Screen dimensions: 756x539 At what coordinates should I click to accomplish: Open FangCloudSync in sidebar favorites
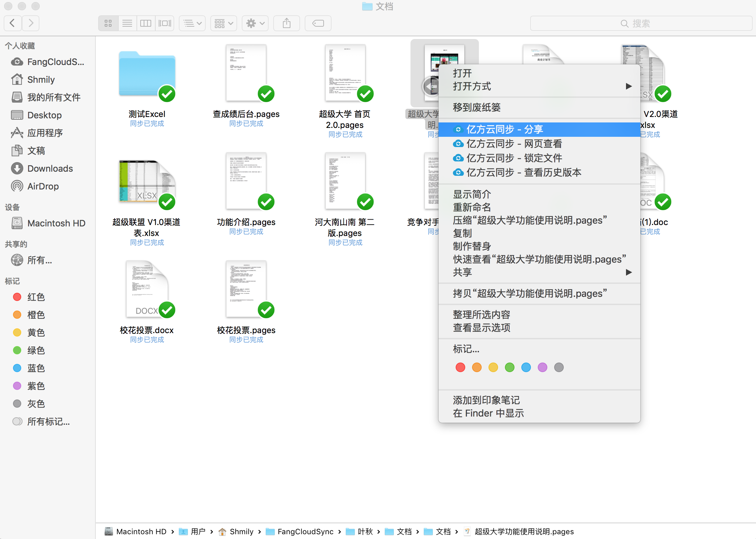[x=55, y=62]
